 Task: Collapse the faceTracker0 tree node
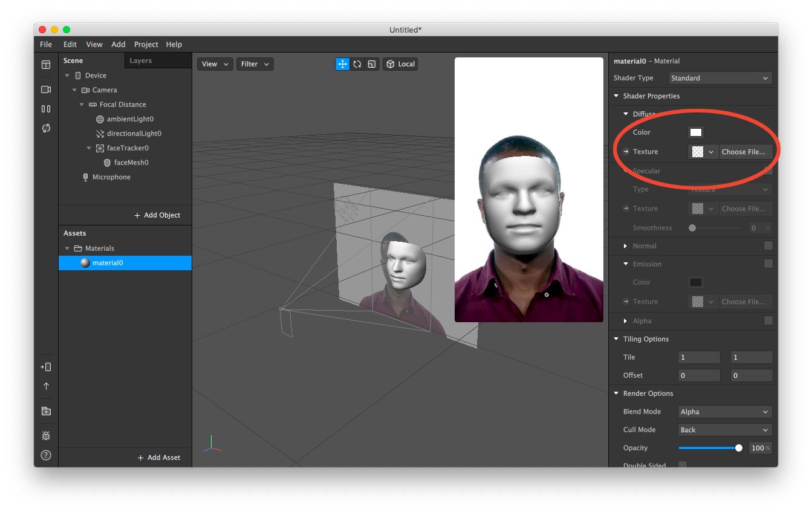point(89,148)
